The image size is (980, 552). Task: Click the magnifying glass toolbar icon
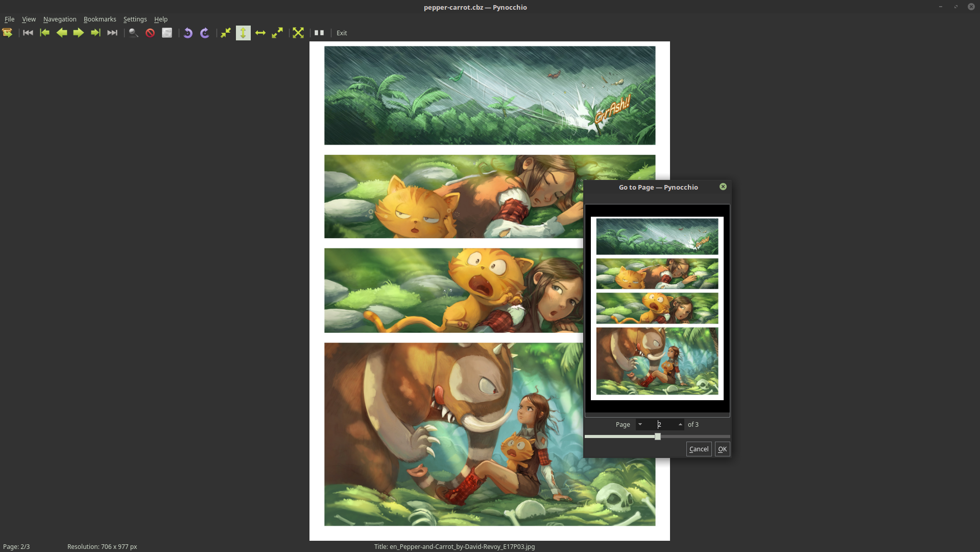[133, 33]
